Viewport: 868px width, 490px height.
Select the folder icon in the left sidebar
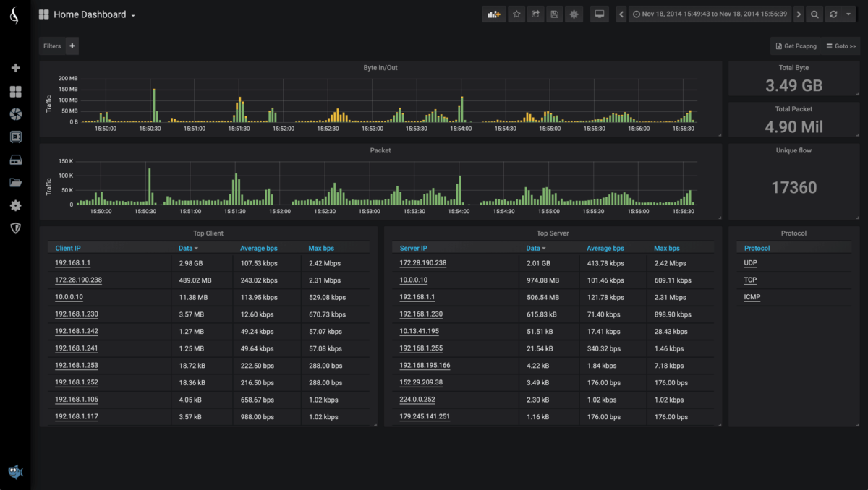click(x=15, y=182)
